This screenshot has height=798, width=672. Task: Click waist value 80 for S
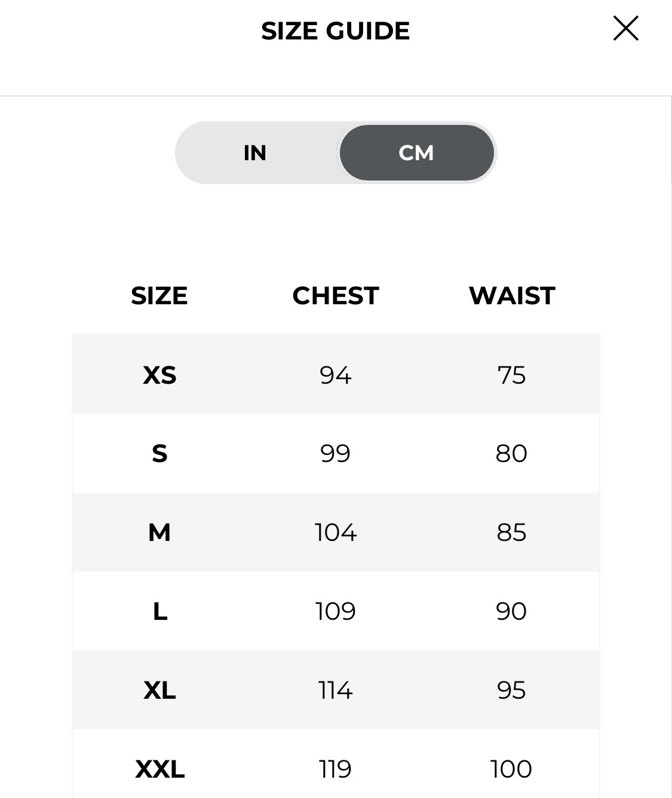coord(511,454)
